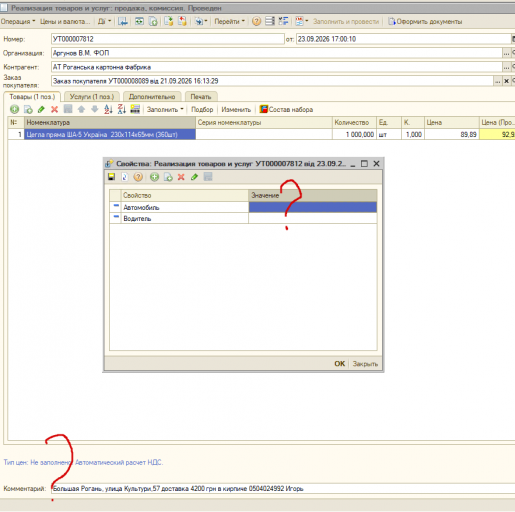Click the Комментарий input field

click(283, 489)
